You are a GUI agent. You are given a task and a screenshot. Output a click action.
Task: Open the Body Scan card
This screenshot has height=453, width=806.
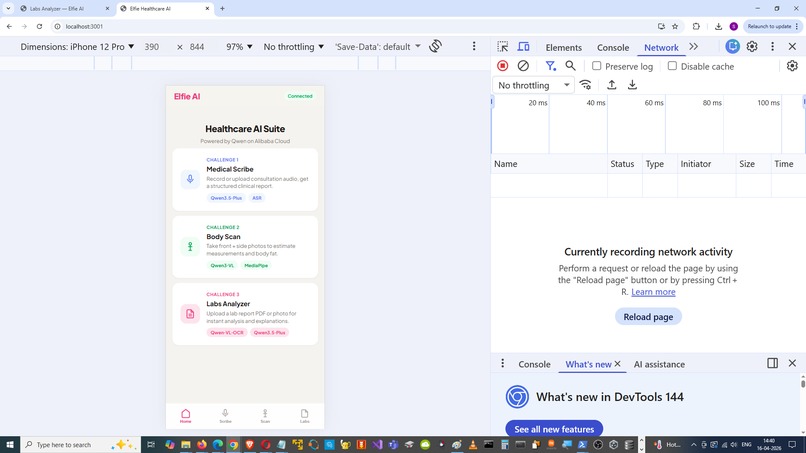pos(245,247)
